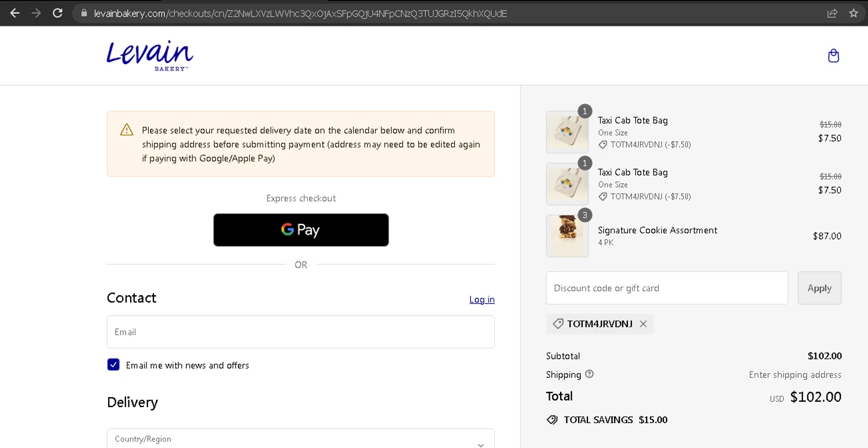Share this page from address bar
The width and height of the screenshot is (868, 448).
832,13
